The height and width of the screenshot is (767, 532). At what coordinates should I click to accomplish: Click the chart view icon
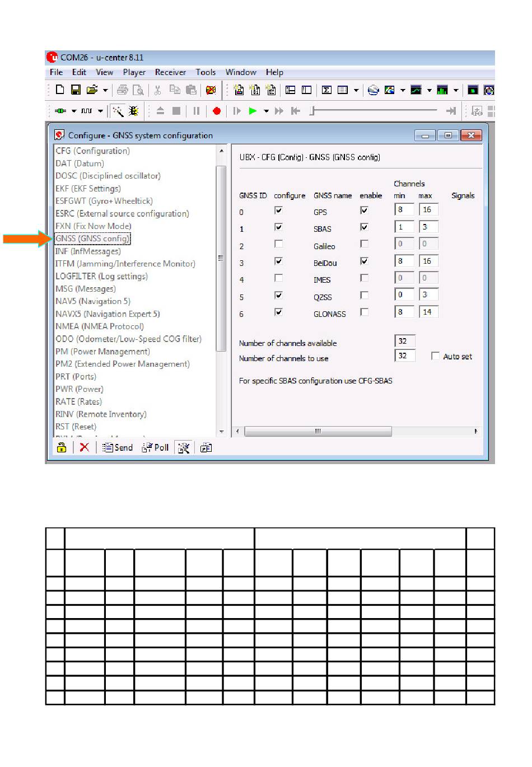416,90
